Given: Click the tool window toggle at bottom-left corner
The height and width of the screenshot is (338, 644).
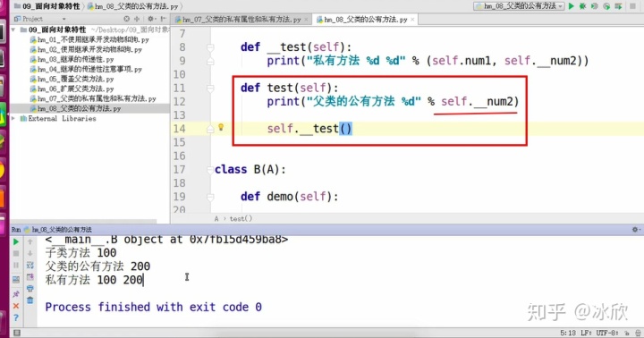Looking at the screenshot, I should [x=16, y=333].
